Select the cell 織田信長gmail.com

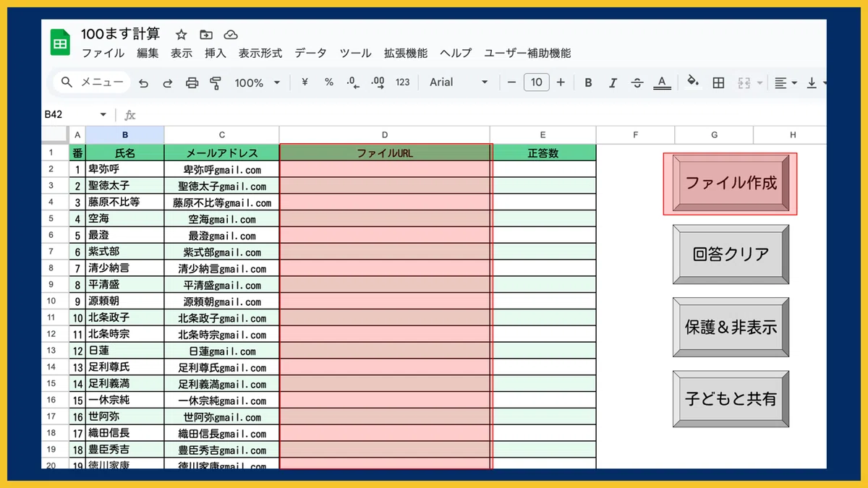click(222, 434)
